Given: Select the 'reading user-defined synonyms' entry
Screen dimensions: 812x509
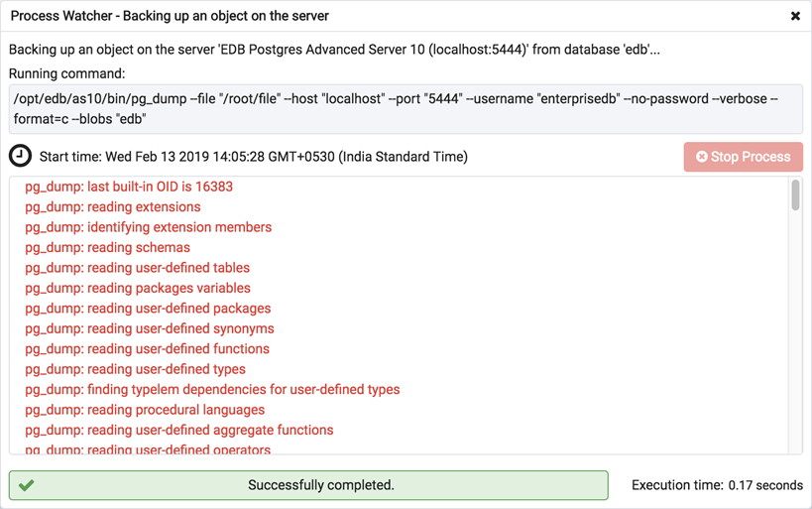Looking at the screenshot, I should 150,328.
